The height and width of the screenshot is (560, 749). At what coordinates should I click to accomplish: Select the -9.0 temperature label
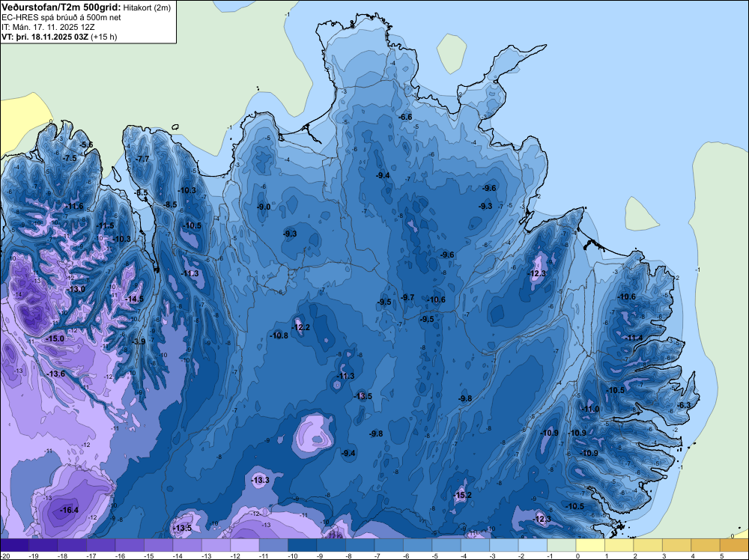tap(264, 207)
